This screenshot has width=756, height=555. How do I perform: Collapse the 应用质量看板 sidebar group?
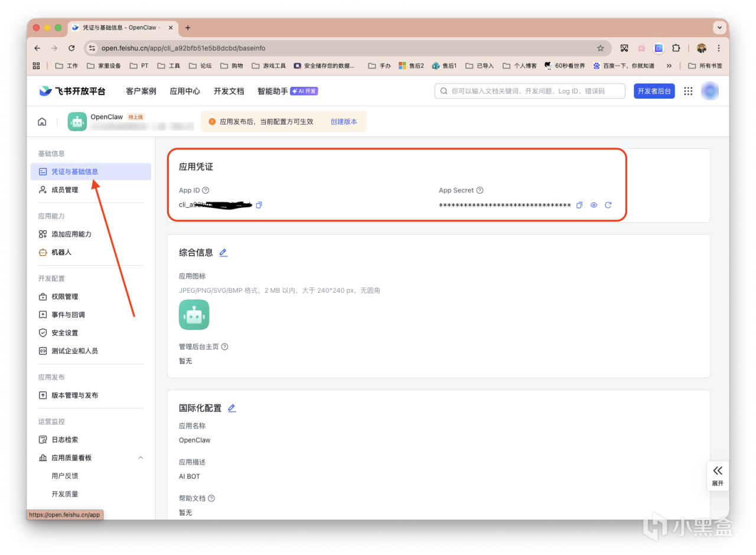tap(141, 458)
